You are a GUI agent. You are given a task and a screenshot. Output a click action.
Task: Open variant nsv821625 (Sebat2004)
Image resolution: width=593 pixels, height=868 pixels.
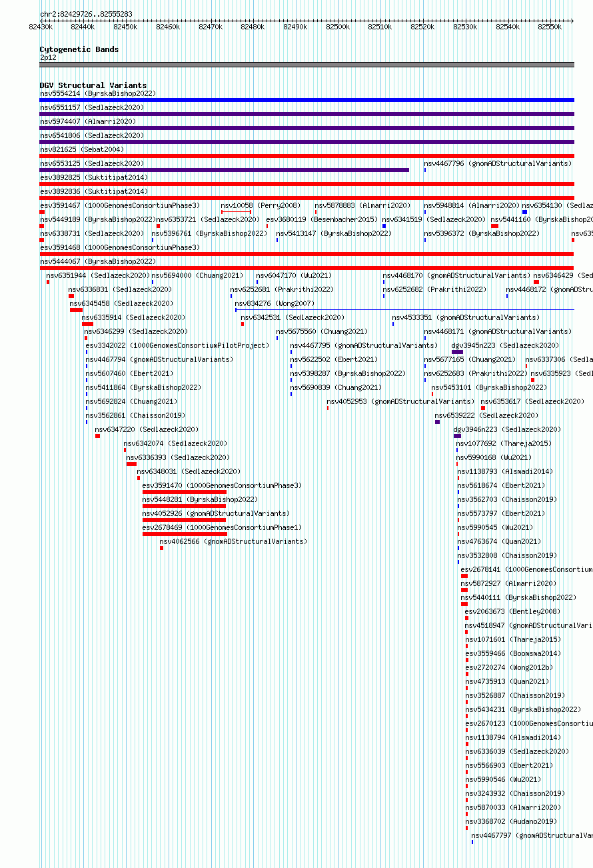click(82, 150)
